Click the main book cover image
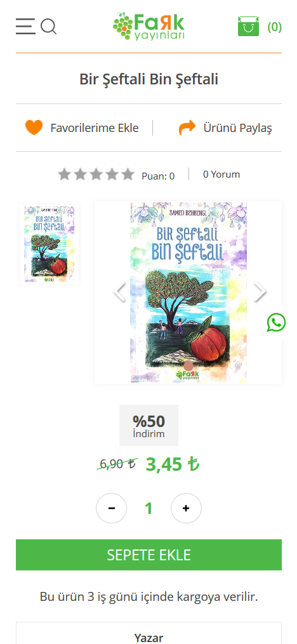 (x=188, y=292)
